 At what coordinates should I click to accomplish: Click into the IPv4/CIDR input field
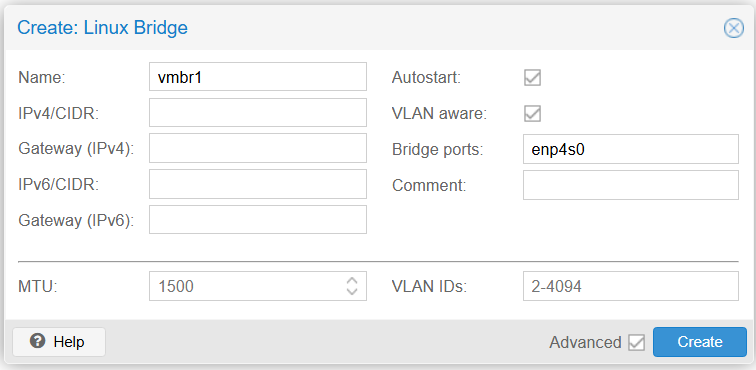click(x=258, y=113)
